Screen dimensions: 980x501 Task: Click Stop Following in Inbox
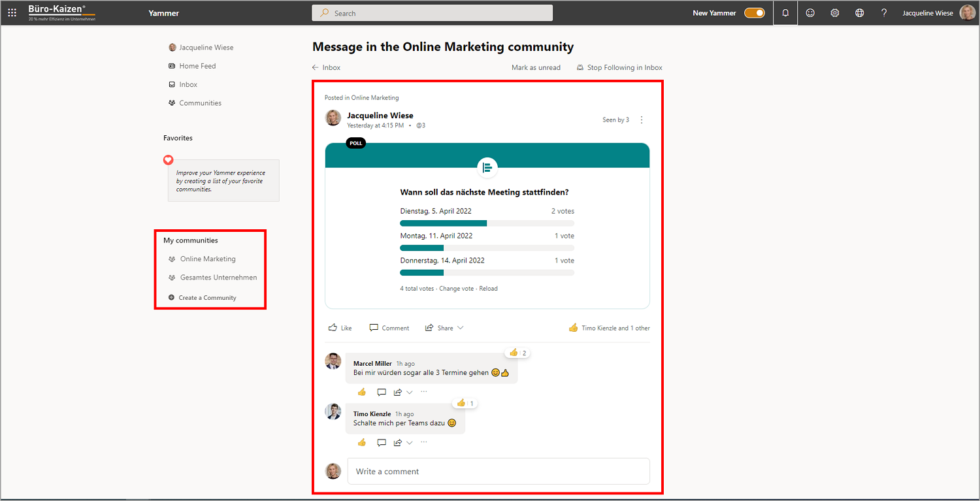(619, 67)
